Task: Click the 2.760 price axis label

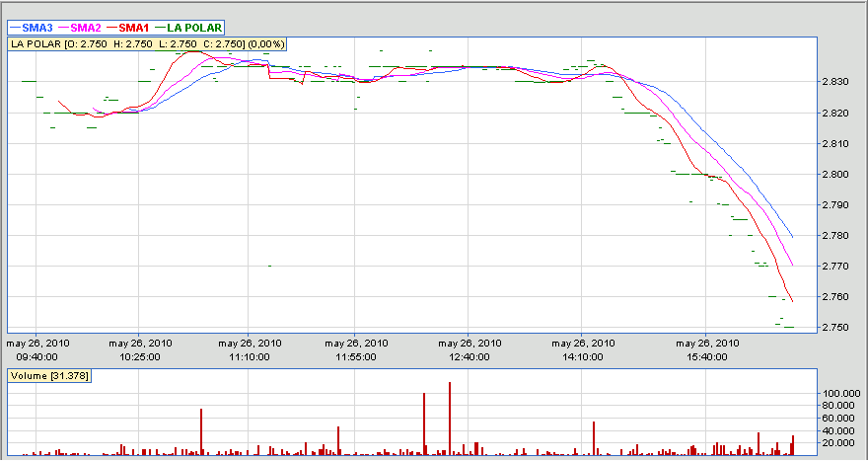Action: point(837,297)
